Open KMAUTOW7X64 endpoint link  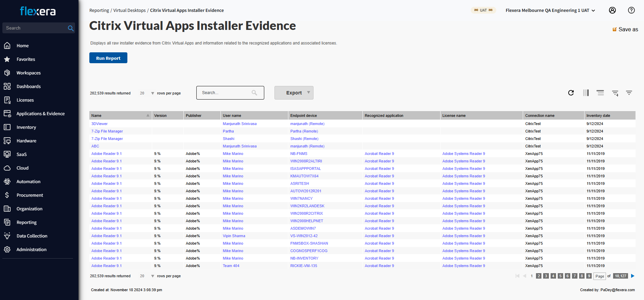304,176
